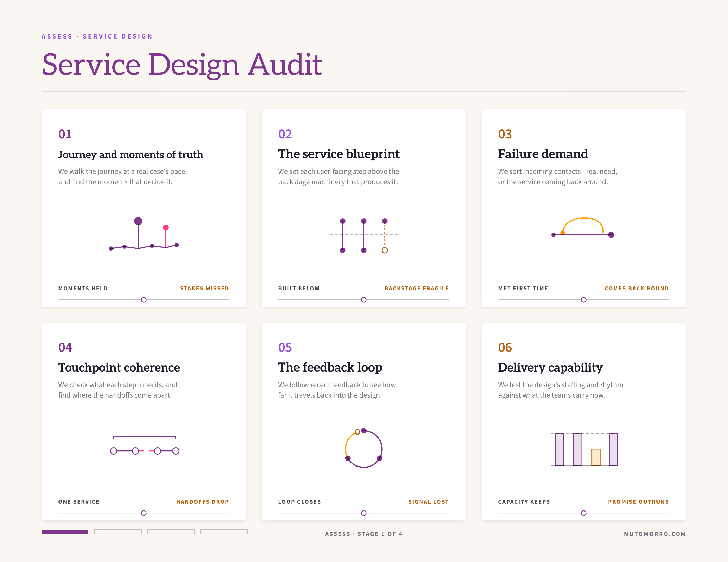Select the filled first stage progress segment

[65, 532]
